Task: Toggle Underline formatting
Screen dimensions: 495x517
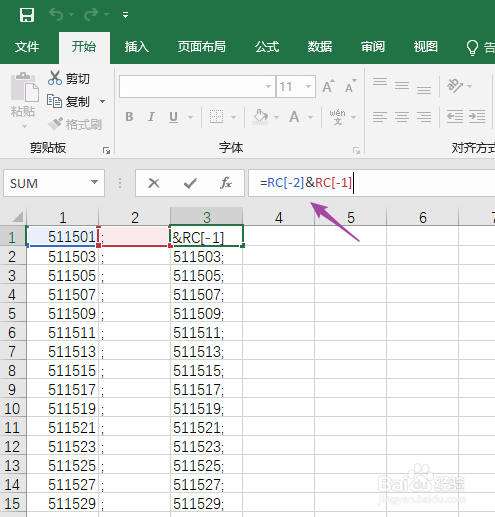Action: [x=173, y=117]
